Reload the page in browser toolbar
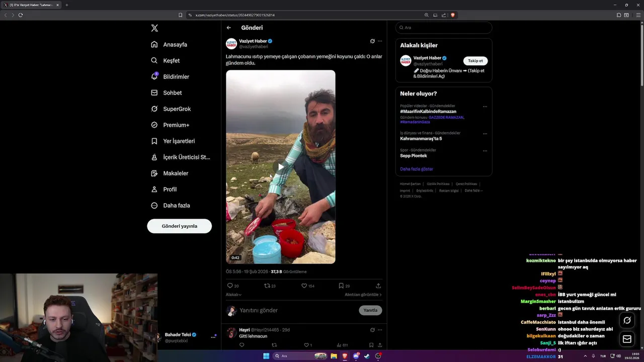The height and width of the screenshot is (362, 644). pos(21,15)
